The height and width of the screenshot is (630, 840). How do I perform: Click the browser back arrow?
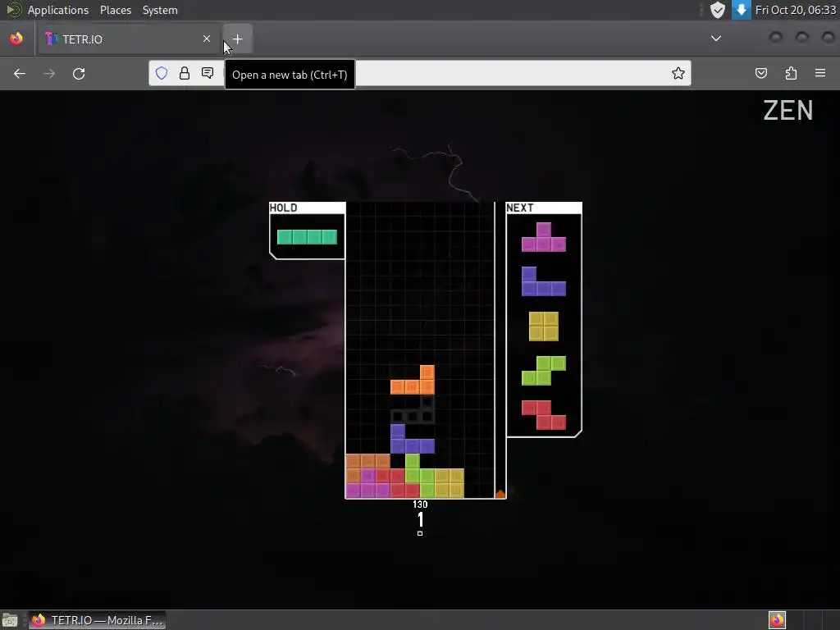tap(20, 73)
